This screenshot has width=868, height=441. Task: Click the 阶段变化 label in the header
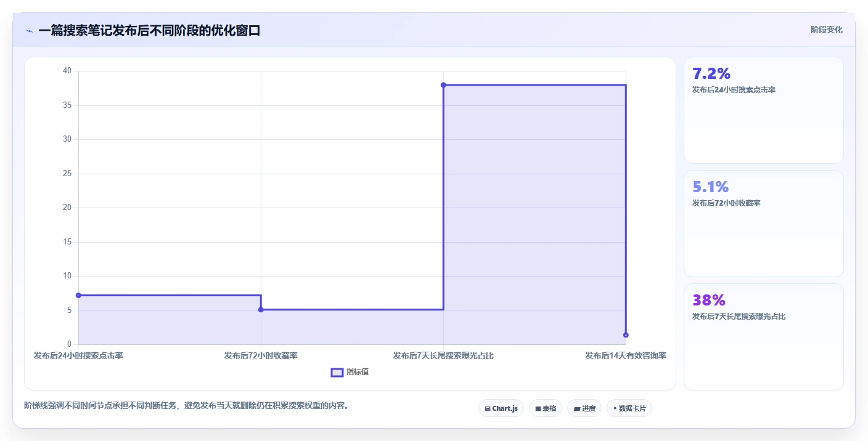point(827,30)
